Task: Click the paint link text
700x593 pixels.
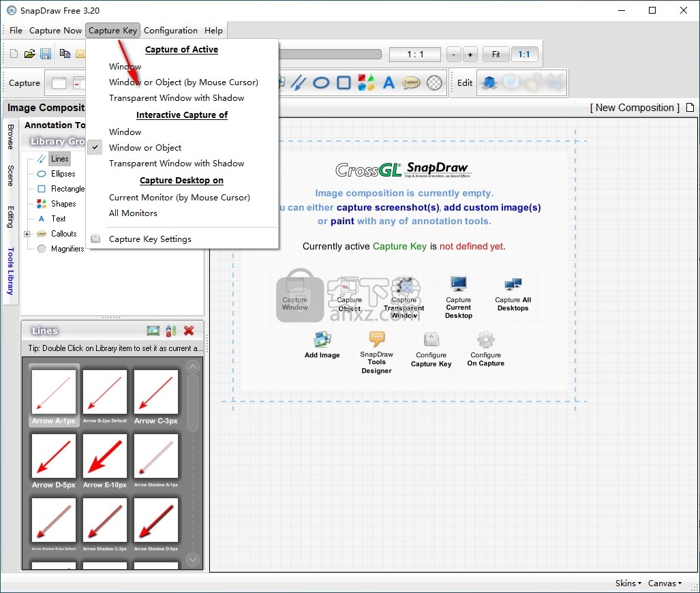Action: pyautogui.click(x=342, y=222)
